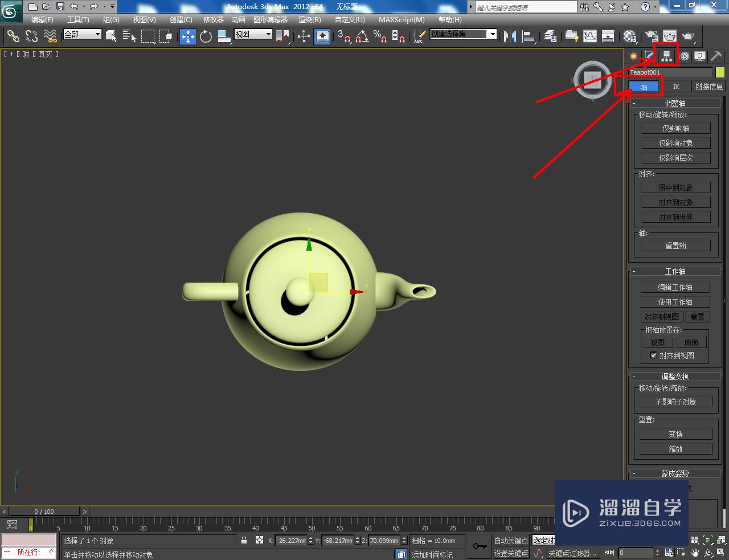729x560 pixels.
Task: Pick the Rectangular Selection Region tool
Action: point(148,36)
